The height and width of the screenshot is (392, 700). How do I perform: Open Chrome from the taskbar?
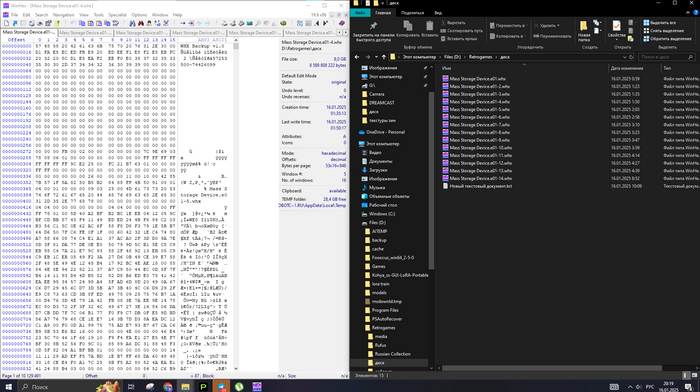[168, 387]
